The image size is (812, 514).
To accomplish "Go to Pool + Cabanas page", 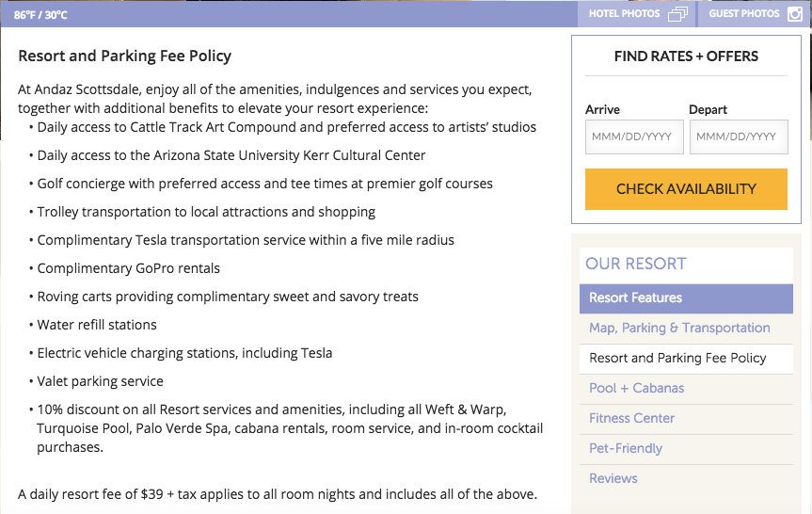I will [636, 389].
